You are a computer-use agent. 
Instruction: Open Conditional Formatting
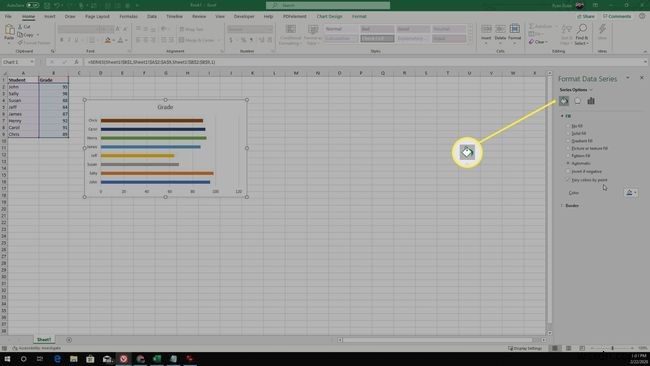coord(290,35)
